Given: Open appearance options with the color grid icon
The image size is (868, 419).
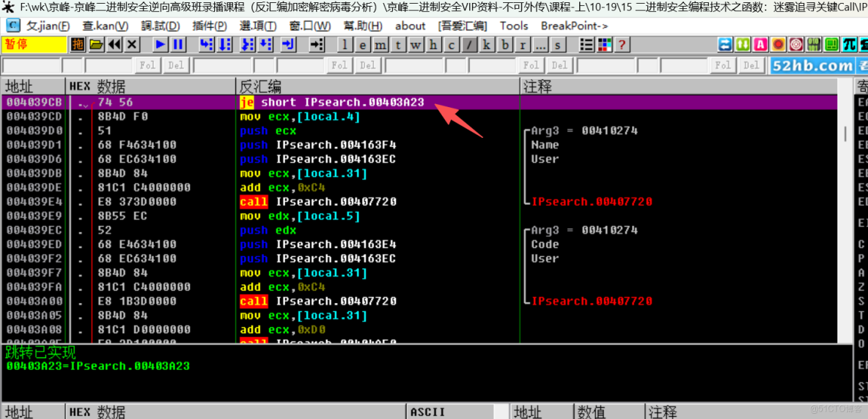Looking at the screenshot, I should tap(604, 45).
